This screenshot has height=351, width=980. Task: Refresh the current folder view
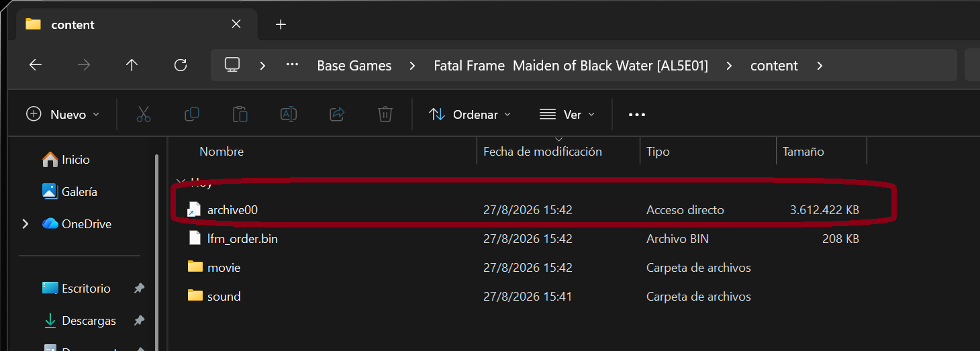(180, 65)
